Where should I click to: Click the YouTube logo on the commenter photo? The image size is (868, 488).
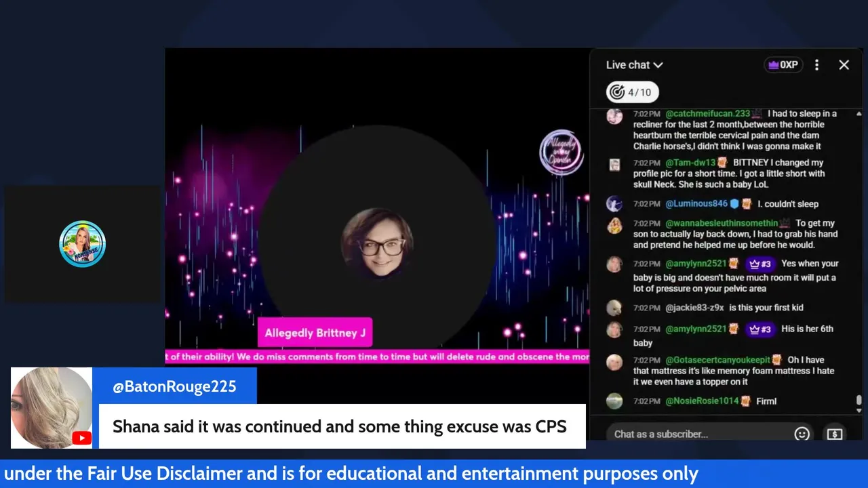pyautogui.click(x=81, y=438)
